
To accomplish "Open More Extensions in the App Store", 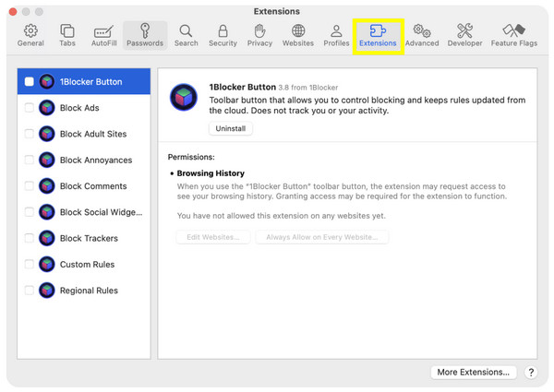I will coord(474,372).
